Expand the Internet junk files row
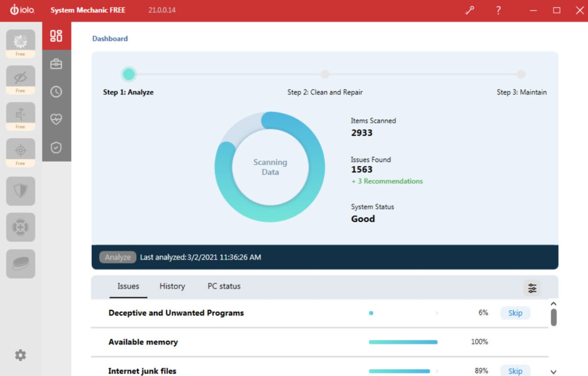 [438, 371]
